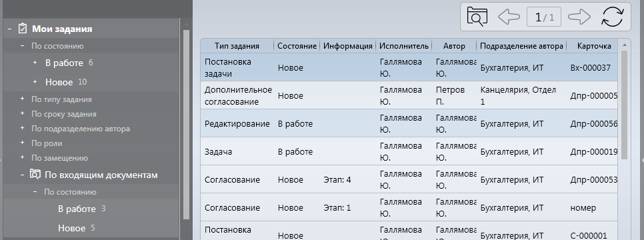Go to previous page arrow
Screen dimensions: 644x240
click(x=509, y=17)
